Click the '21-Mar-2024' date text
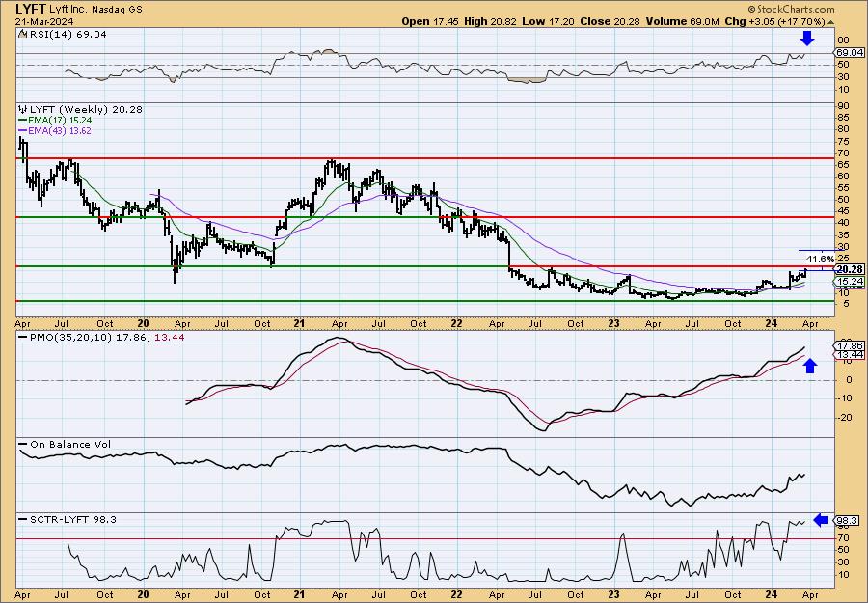This screenshot has width=868, height=603. 42,21
